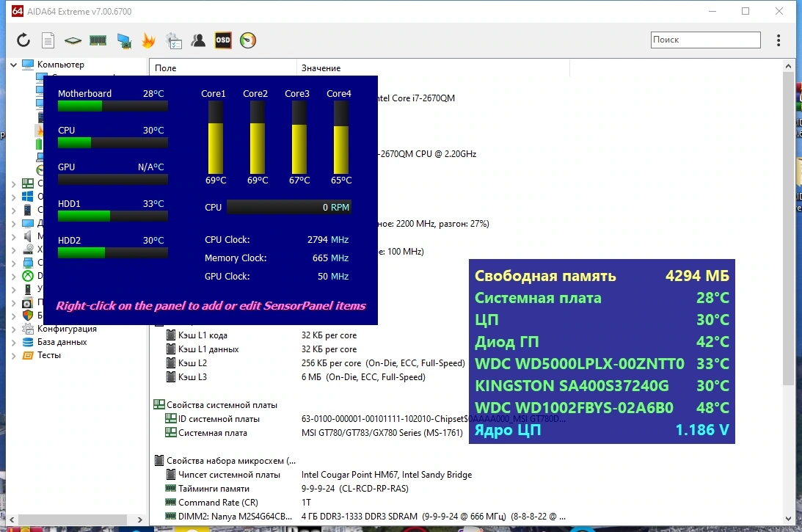Click the CPU fan 0 RPM bar
The width and height of the screenshot is (802, 532).
tap(289, 207)
